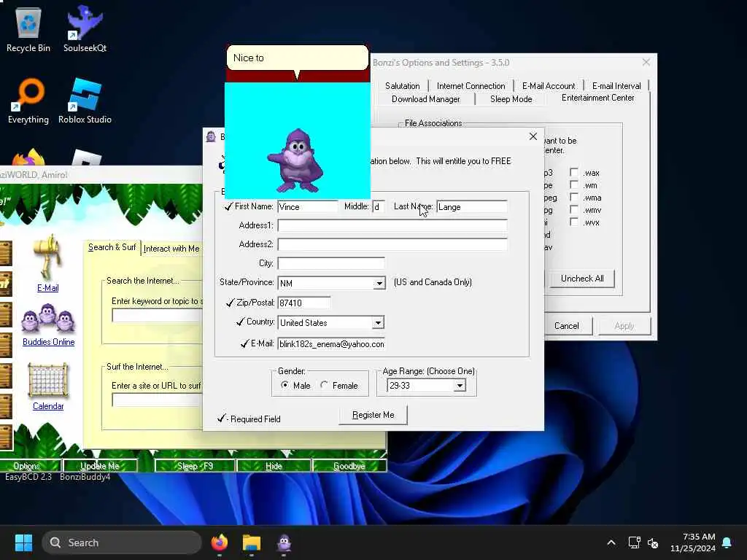Close the registration dialog
Screen dimensions: 747x560
[533, 136]
